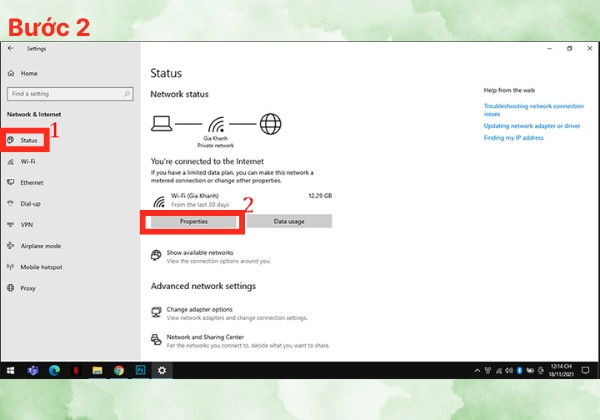Click the '12.29 GB' data usage value
Screen dimensions: 600x420
320,196
